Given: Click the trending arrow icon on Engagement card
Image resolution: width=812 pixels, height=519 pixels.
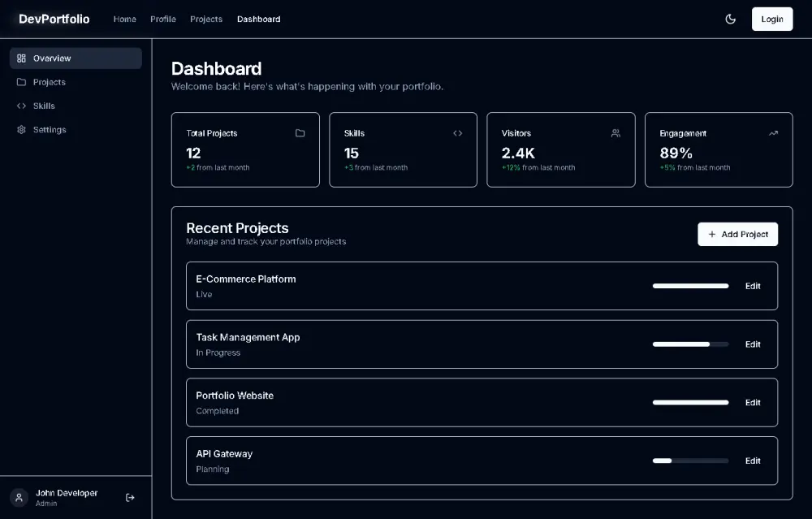Looking at the screenshot, I should [x=773, y=133].
